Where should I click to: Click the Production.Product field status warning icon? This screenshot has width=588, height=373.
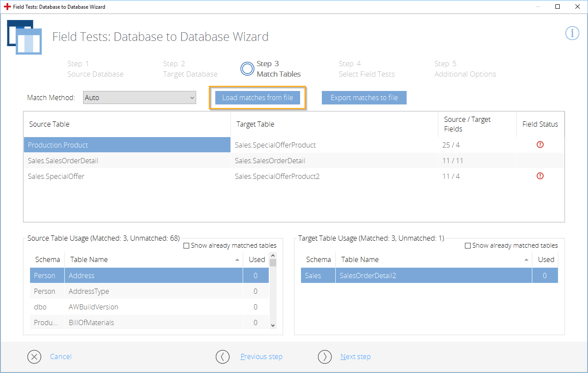(x=540, y=144)
